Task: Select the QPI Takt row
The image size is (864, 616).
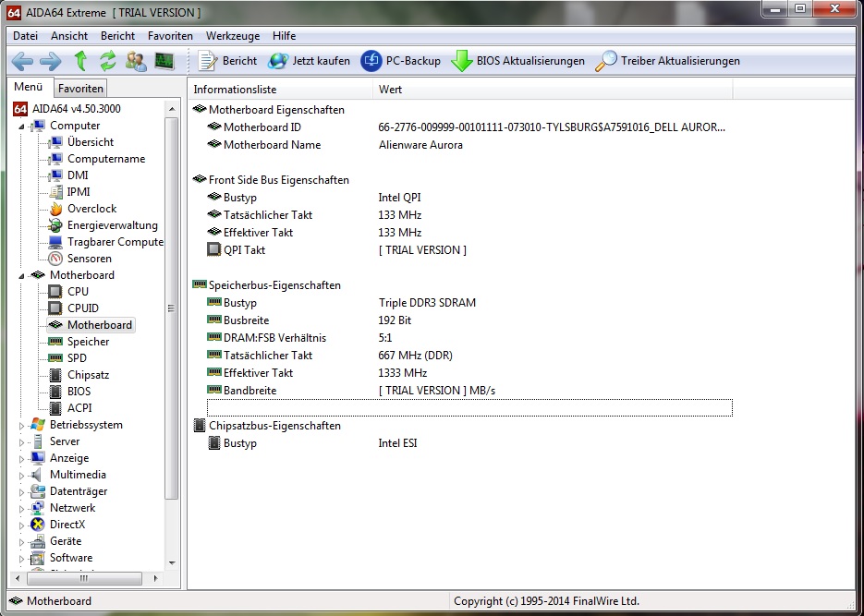Action: (469, 250)
